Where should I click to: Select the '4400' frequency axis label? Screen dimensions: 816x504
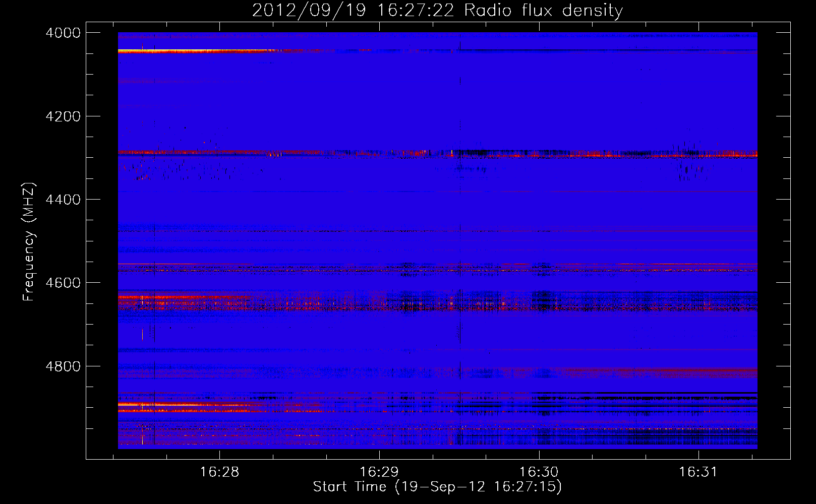point(63,200)
